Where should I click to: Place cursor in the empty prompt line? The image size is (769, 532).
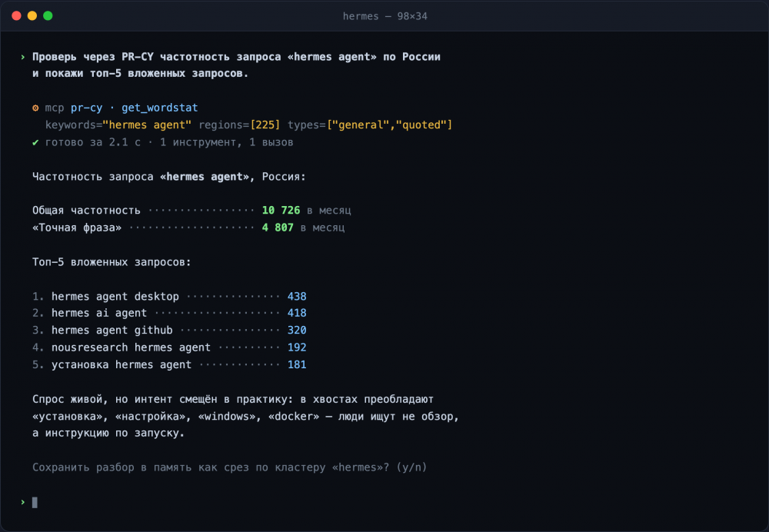(x=35, y=502)
